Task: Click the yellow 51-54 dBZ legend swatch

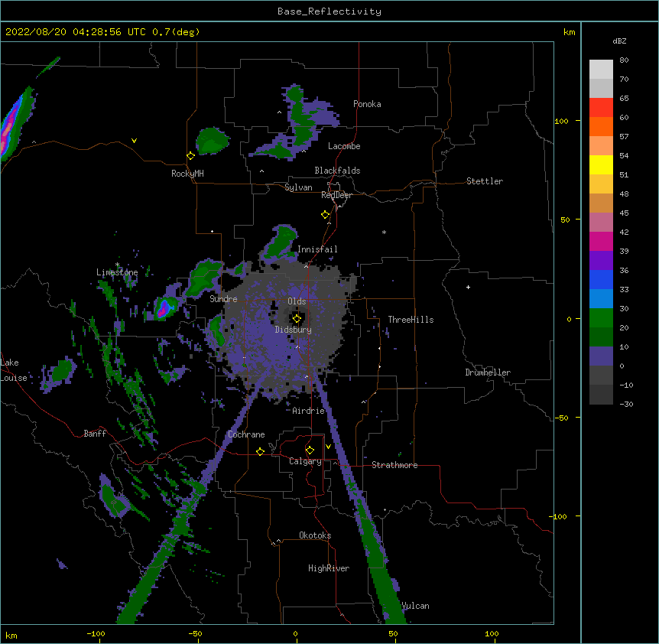Action: tap(601, 165)
